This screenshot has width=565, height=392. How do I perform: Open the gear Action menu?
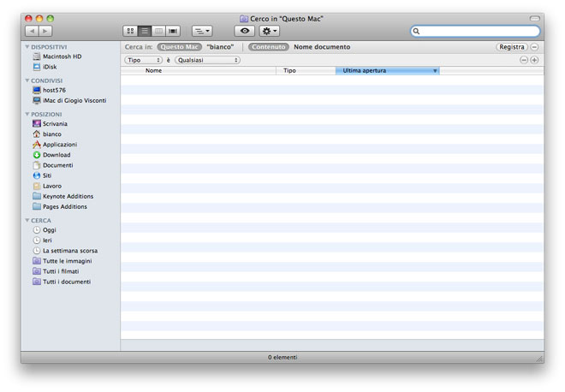270,31
